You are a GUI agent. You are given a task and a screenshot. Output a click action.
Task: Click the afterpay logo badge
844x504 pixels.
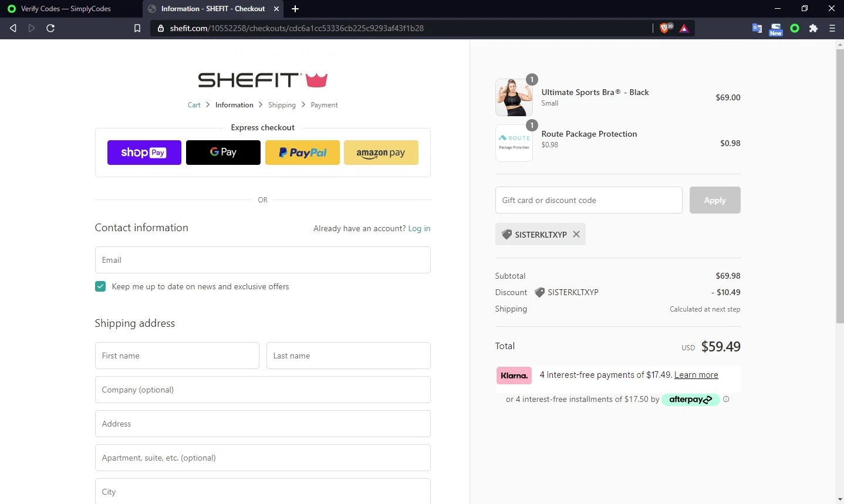coord(690,400)
